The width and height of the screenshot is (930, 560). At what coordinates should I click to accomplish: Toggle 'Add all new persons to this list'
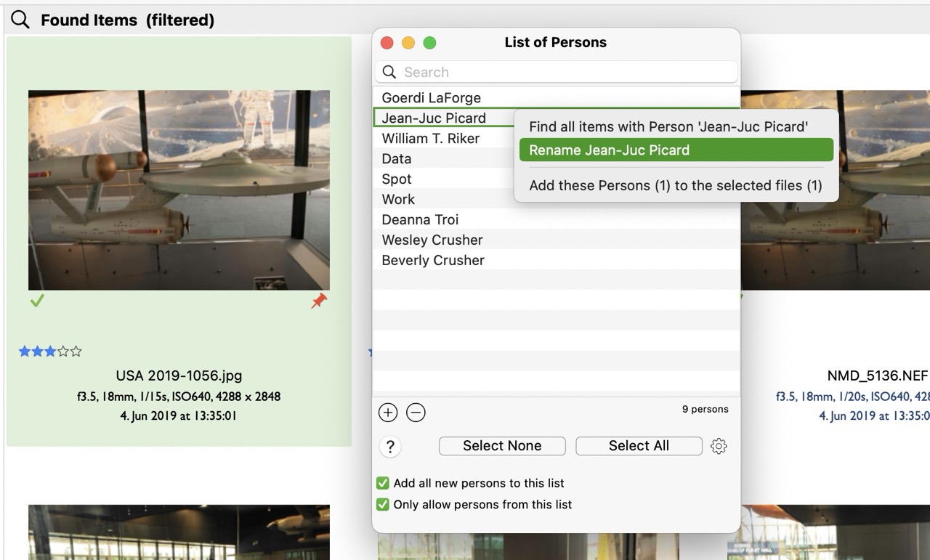tap(383, 483)
